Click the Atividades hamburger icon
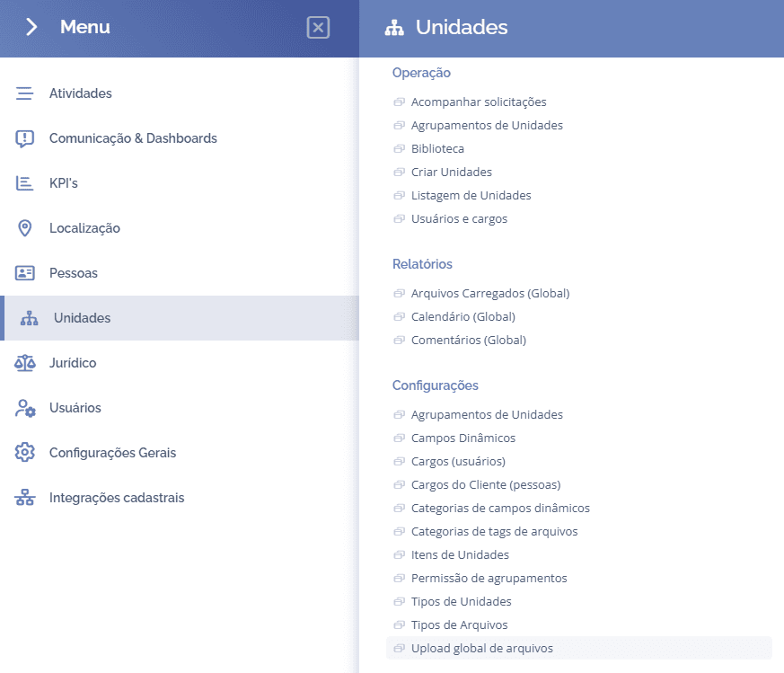This screenshot has height=673, width=784. 24,93
